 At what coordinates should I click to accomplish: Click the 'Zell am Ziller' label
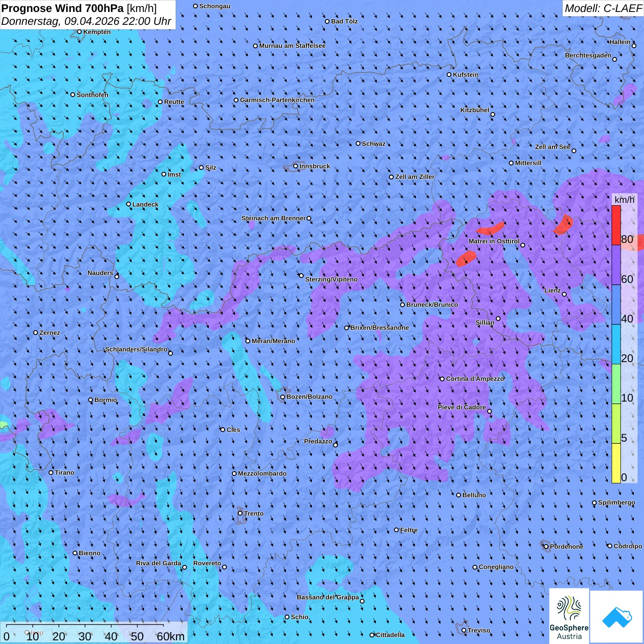415,177
